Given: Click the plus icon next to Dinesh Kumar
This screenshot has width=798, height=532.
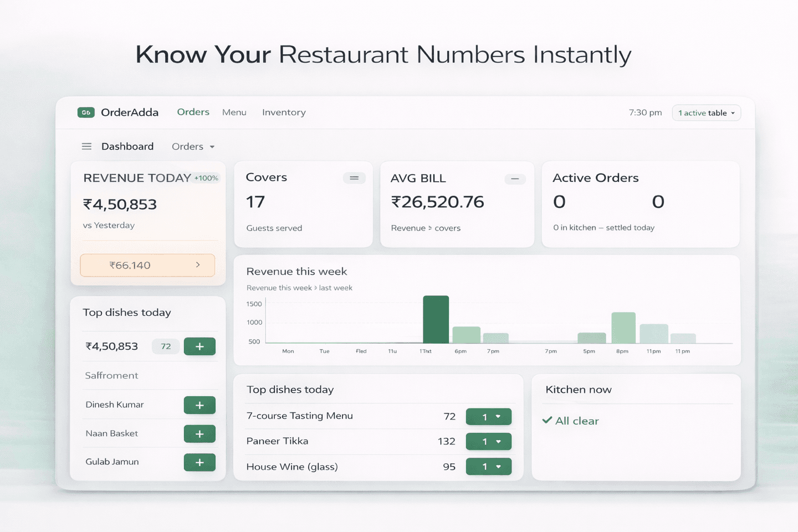Looking at the screenshot, I should (x=199, y=405).
